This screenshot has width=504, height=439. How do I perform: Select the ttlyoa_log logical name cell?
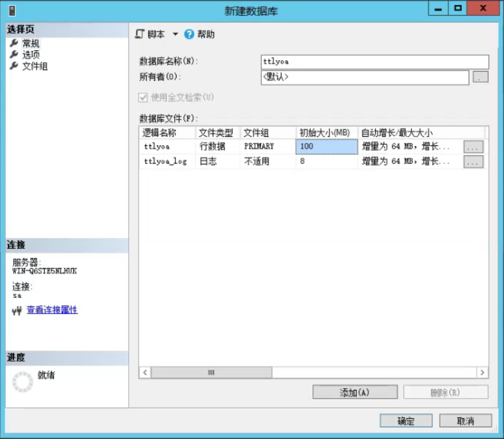click(x=167, y=161)
